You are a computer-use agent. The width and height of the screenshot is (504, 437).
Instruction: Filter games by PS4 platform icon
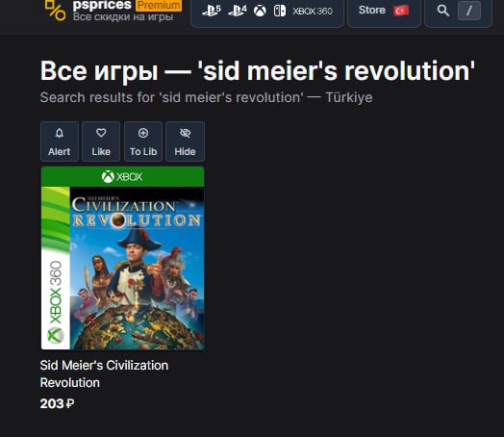click(x=237, y=11)
